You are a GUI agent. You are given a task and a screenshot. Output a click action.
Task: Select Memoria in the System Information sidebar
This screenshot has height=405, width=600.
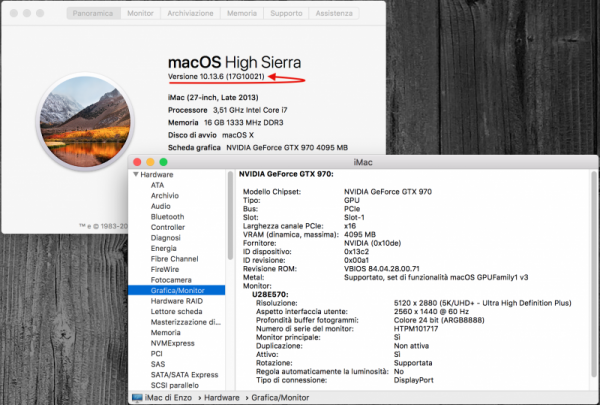pos(165,333)
